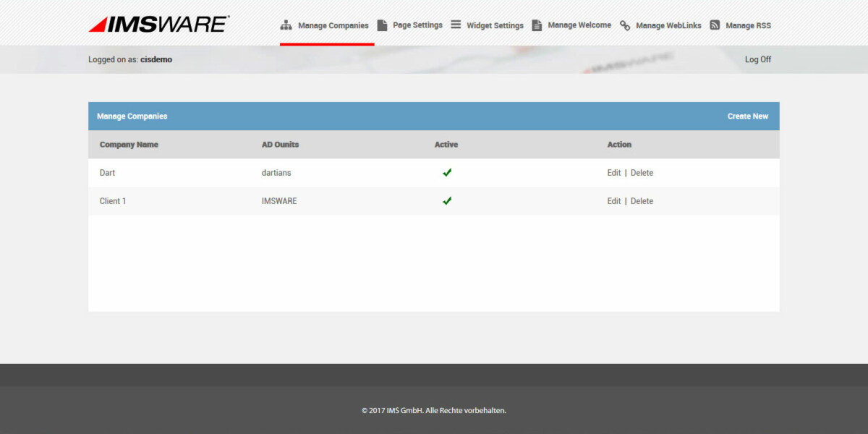The image size is (868, 434).
Task: Click the Manage RSS feed icon
Action: [715, 24]
